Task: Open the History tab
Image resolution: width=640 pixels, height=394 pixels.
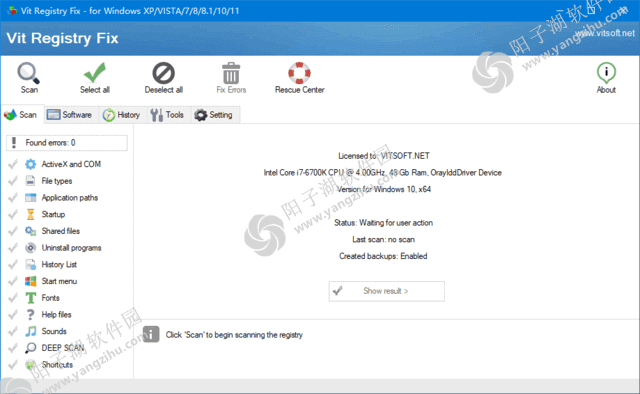Action: click(x=121, y=115)
